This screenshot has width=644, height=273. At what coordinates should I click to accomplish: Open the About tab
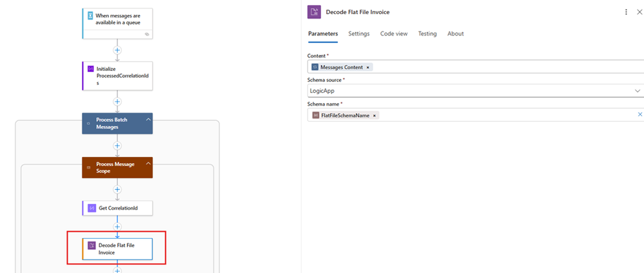[455, 33]
